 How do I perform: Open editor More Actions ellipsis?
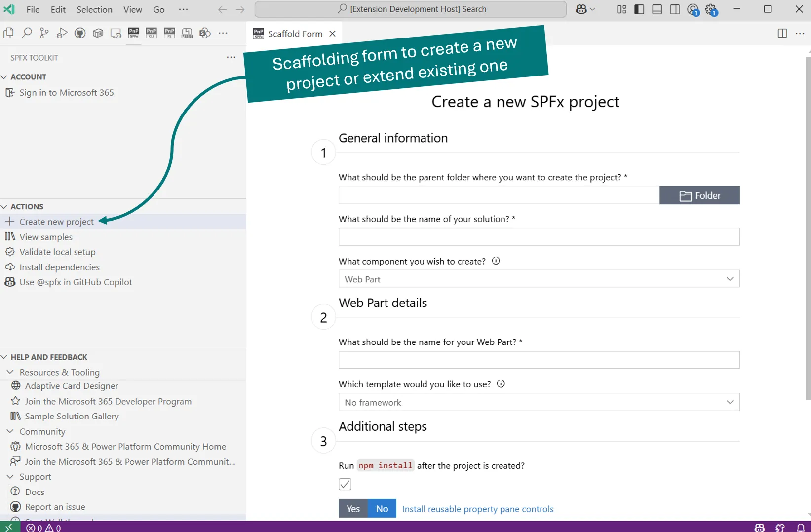click(800, 33)
